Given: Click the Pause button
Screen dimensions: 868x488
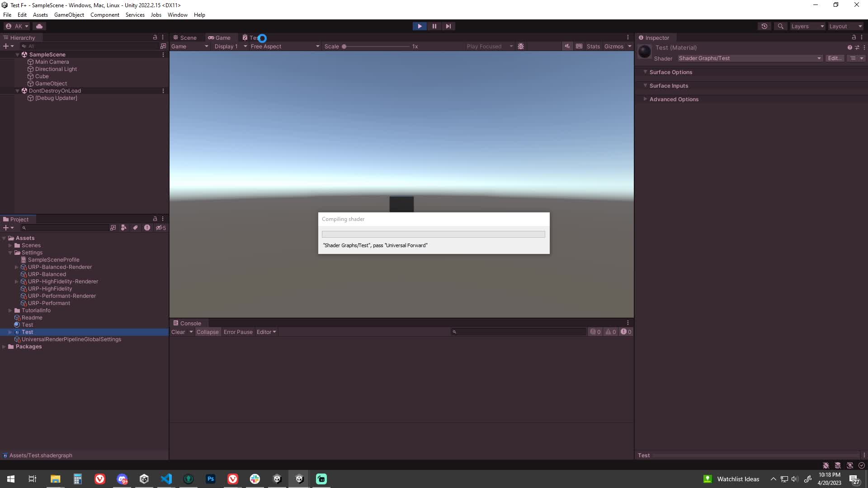Looking at the screenshot, I should [434, 26].
